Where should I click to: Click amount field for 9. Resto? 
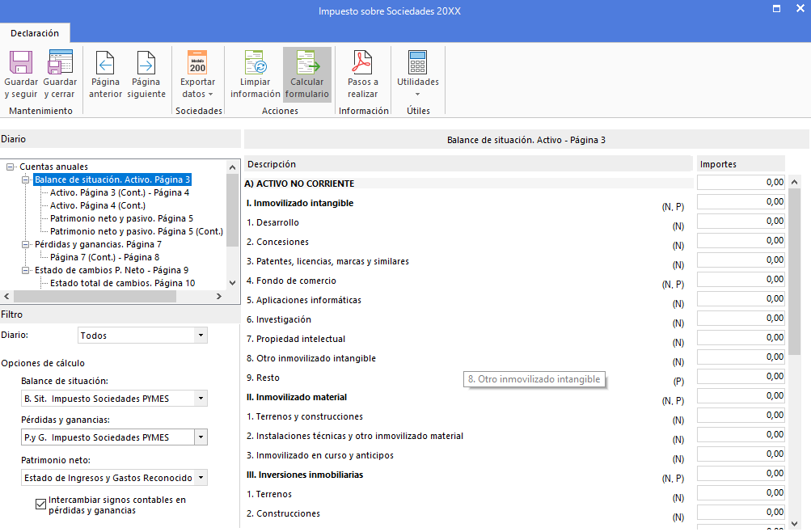pos(741,377)
